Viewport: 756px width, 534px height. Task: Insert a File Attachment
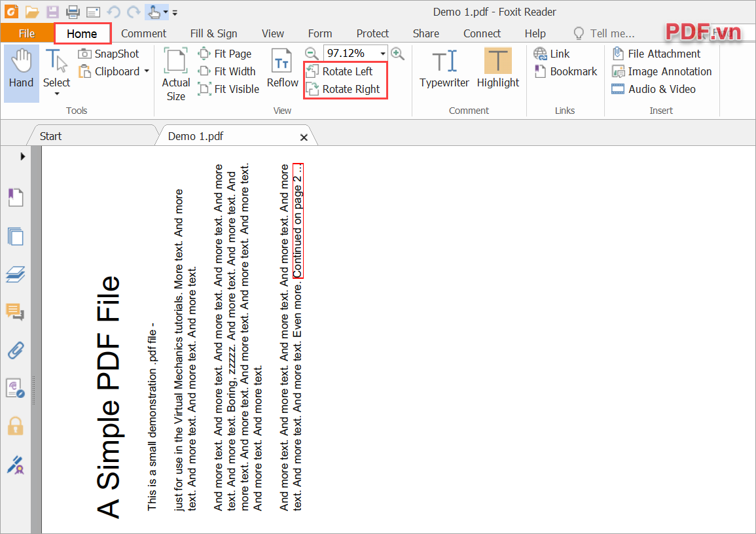657,54
